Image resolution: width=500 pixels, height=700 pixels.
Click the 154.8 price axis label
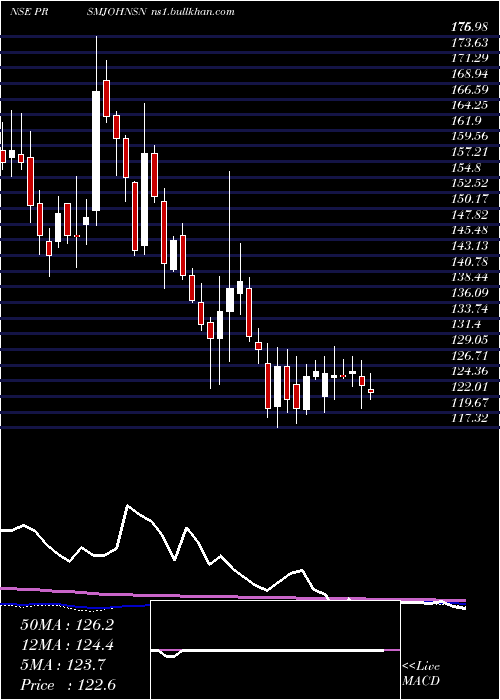(x=469, y=168)
